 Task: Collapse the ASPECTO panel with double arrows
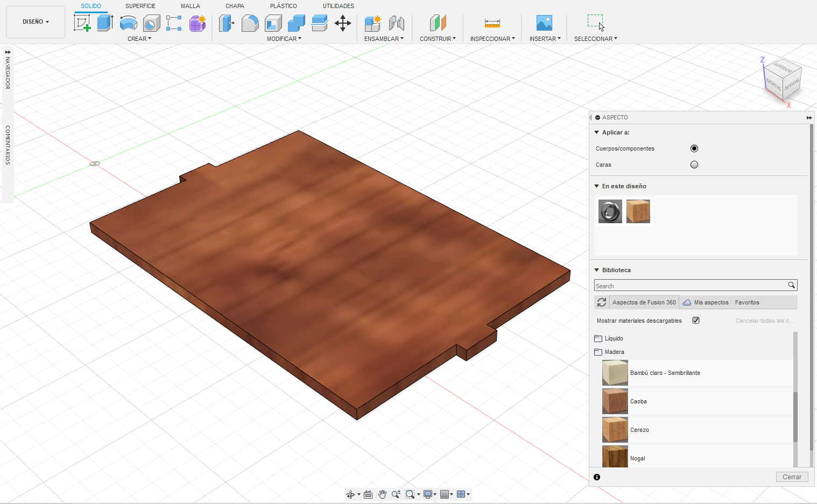809,118
